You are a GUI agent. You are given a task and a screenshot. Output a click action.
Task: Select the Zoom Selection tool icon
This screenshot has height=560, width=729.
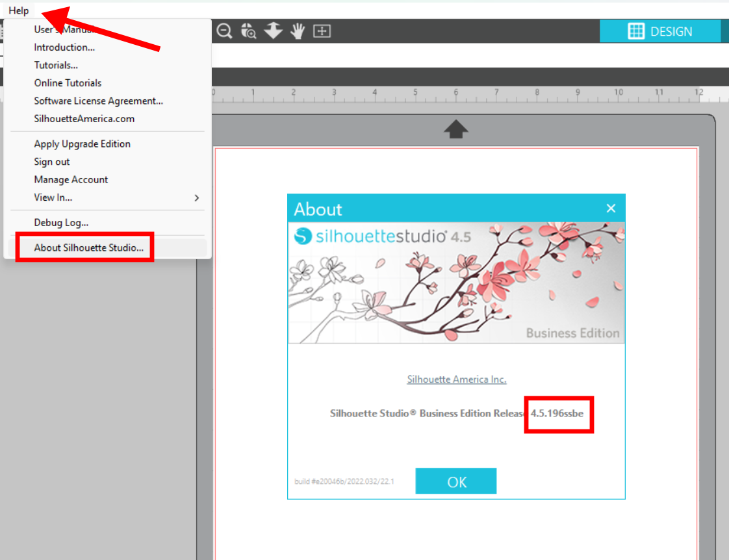tap(249, 31)
